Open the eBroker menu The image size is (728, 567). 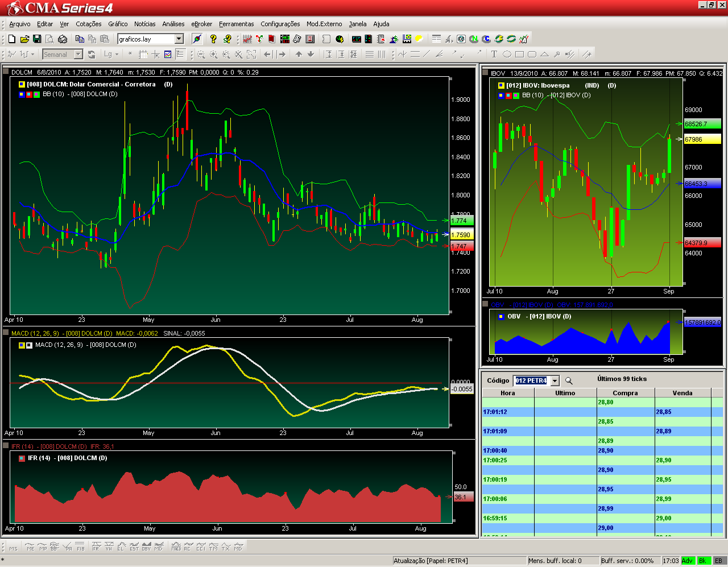tap(202, 24)
